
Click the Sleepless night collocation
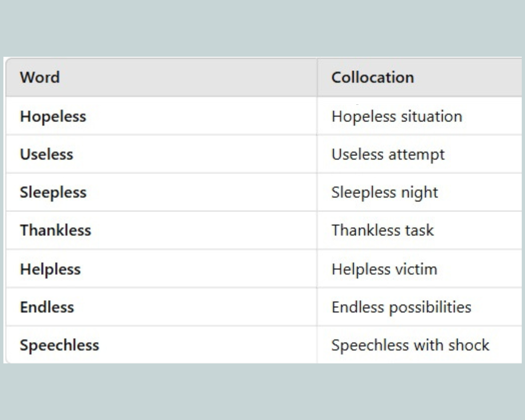tap(385, 192)
